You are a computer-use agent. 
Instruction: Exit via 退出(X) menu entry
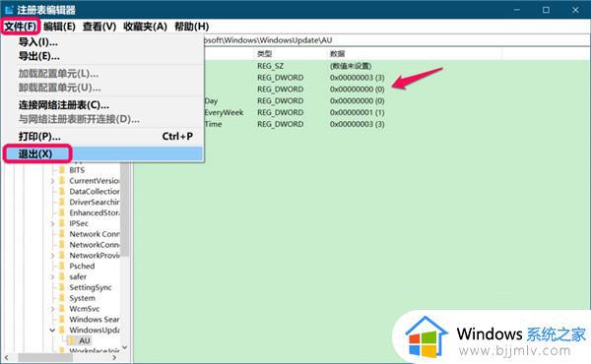pyautogui.click(x=102, y=153)
